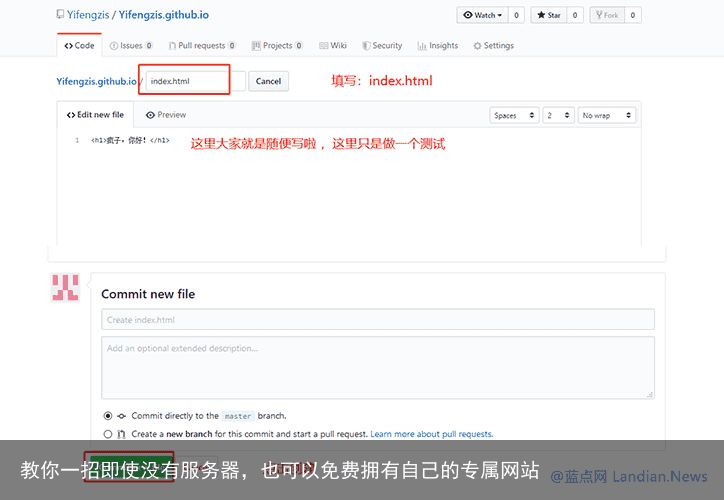Screen dimensions: 724x500
Task: Click the Settings gear icon
Action: 477,46
